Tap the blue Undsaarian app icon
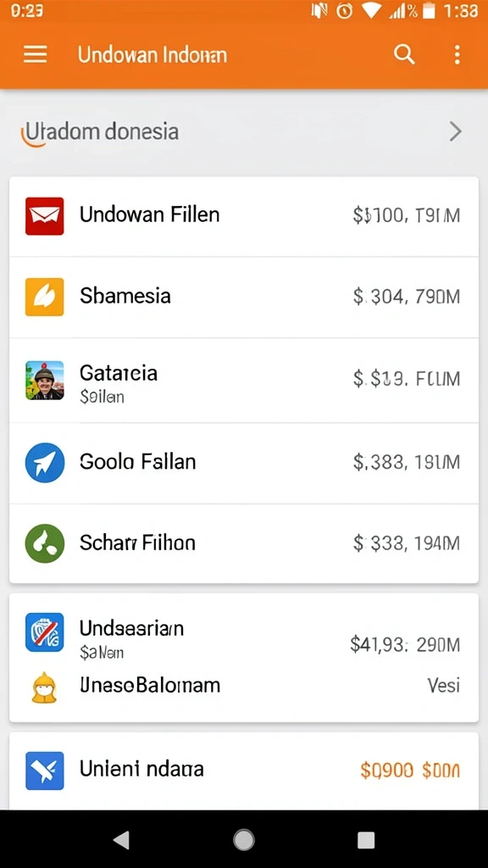This screenshot has height=868, width=488. tap(44, 632)
